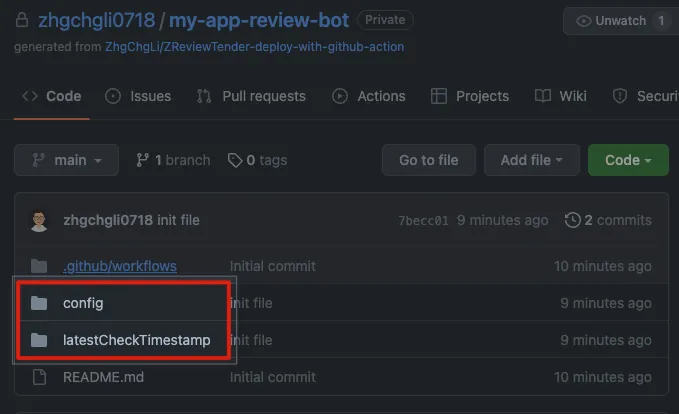Click the latestCheckTimestamp folder icon
The width and height of the screenshot is (679, 414).
[x=39, y=340]
